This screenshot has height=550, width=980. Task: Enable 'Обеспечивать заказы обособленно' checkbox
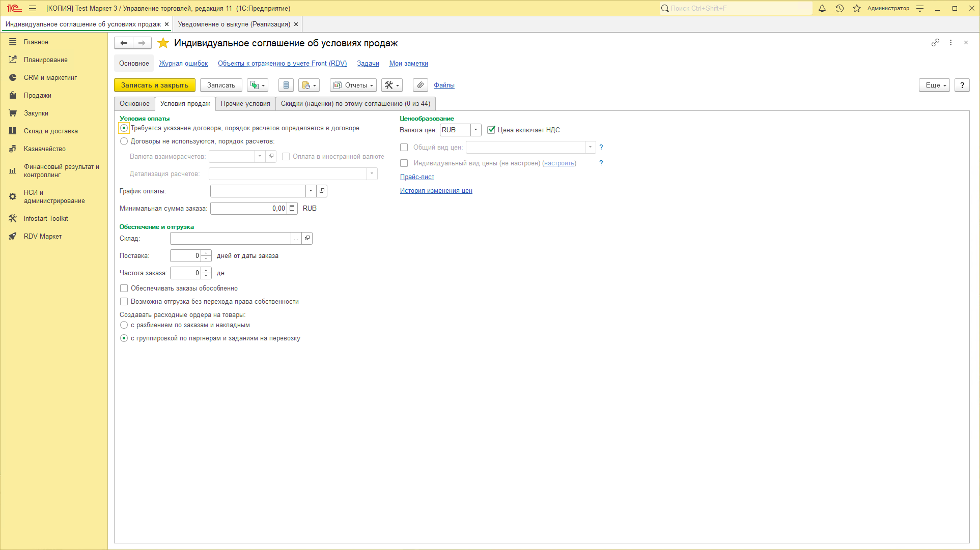124,288
